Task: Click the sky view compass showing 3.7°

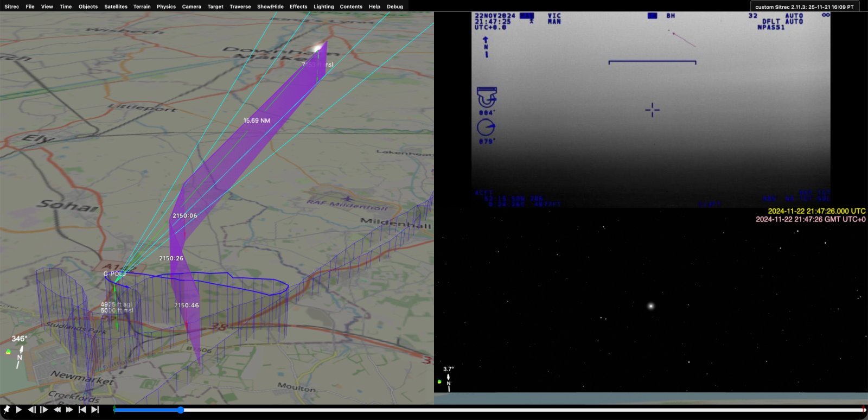Action: click(x=448, y=379)
